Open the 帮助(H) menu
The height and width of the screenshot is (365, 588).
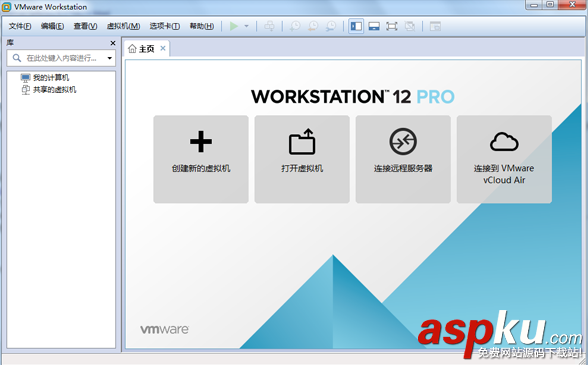[x=202, y=26]
